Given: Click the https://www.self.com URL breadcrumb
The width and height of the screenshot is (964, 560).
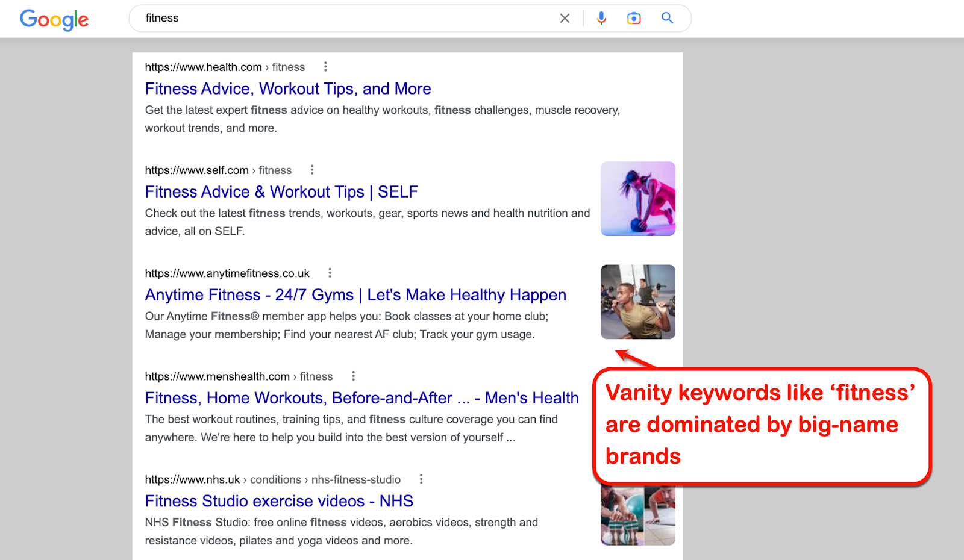Looking at the screenshot, I should [218, 170].
